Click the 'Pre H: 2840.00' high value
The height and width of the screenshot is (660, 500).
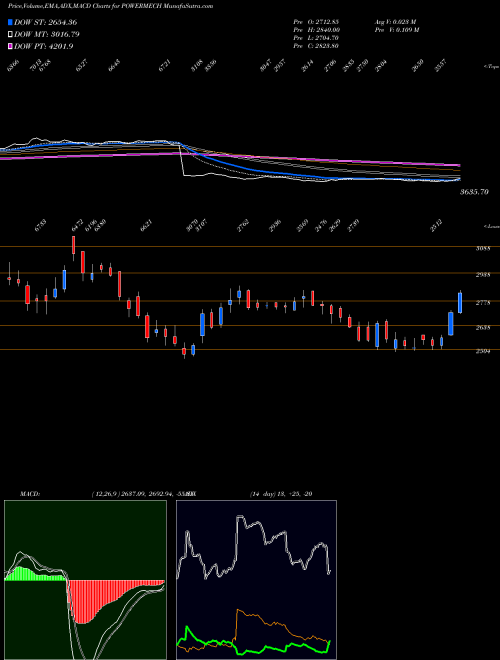[316, 30]
